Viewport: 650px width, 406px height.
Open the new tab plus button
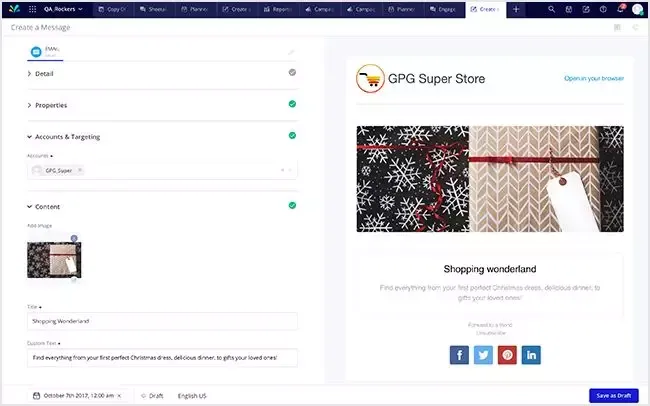click(x=516, y=9)
